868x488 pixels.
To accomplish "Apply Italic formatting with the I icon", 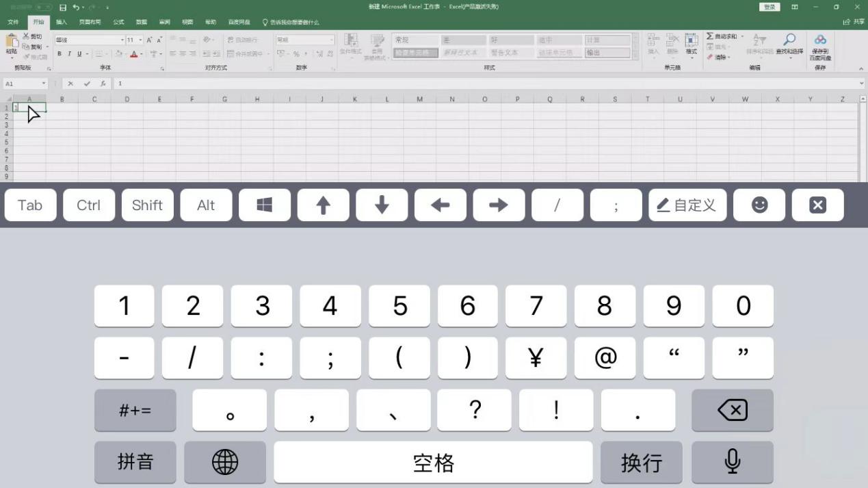I will [x=69, y=54].
